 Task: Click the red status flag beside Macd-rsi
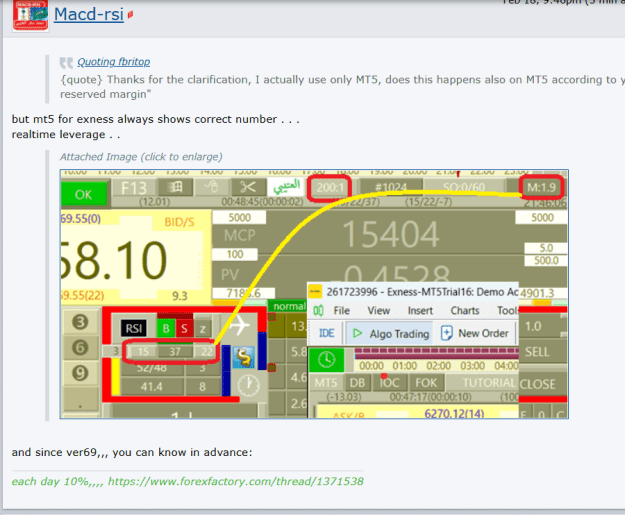130,15
